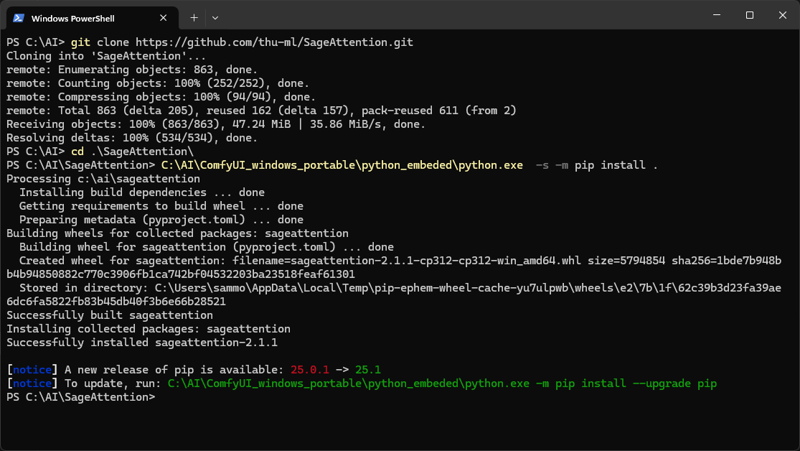Viewport: 800px width, 451px height.
Task: Maximize the terminal window
Action: [x=749, y=15]
